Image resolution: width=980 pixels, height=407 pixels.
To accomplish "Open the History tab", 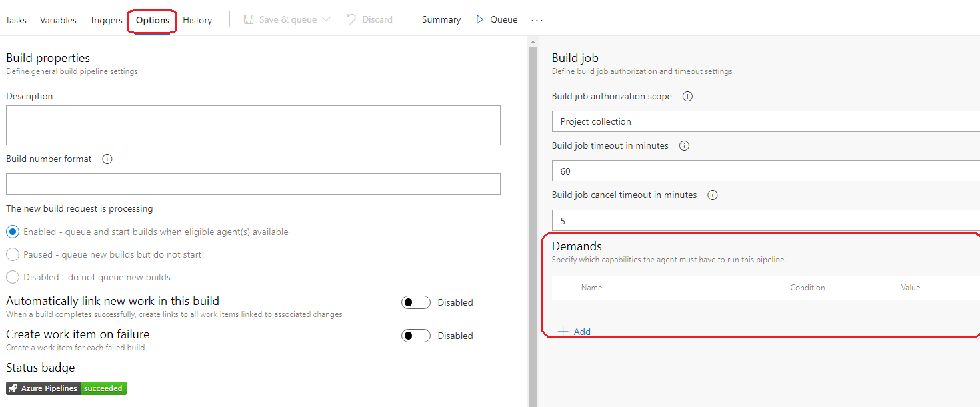I will (x=197, y=21).
